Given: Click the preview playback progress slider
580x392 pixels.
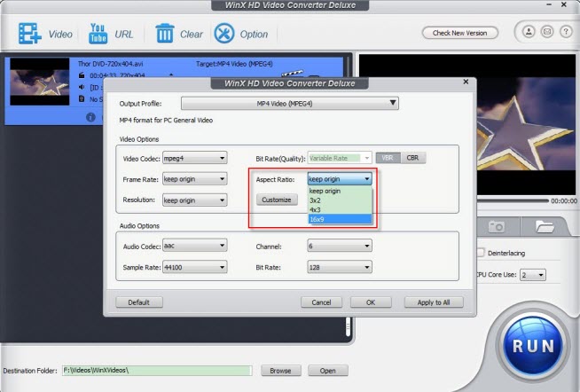Looking at the screenshot, I should tap(513, 200).
